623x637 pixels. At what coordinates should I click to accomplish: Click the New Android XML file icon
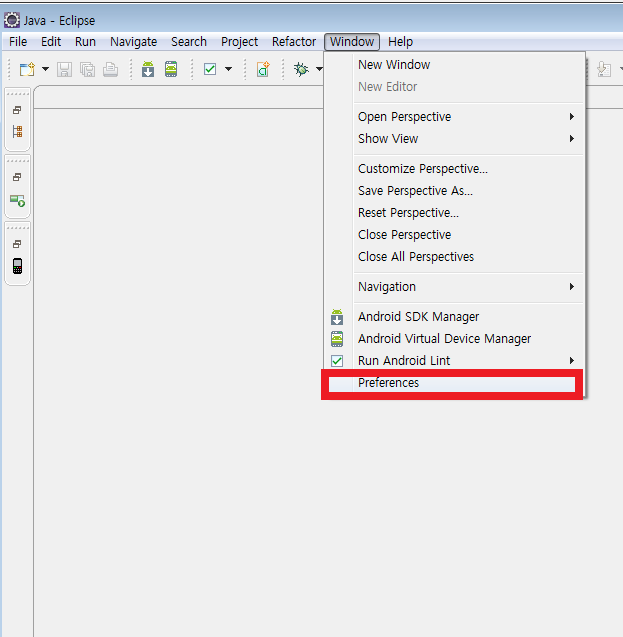click(263, 69)
